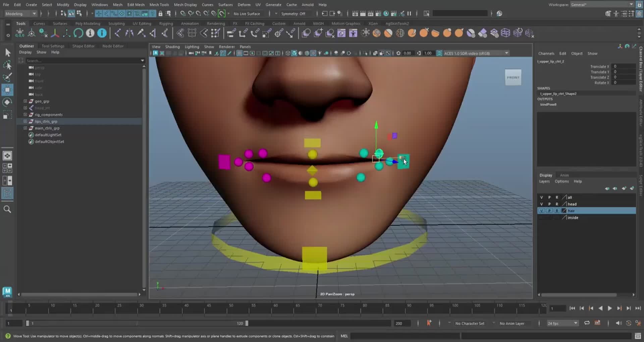Toggle the R flag on the all layer
The image size is (644, 342).
tap(557, 197)
